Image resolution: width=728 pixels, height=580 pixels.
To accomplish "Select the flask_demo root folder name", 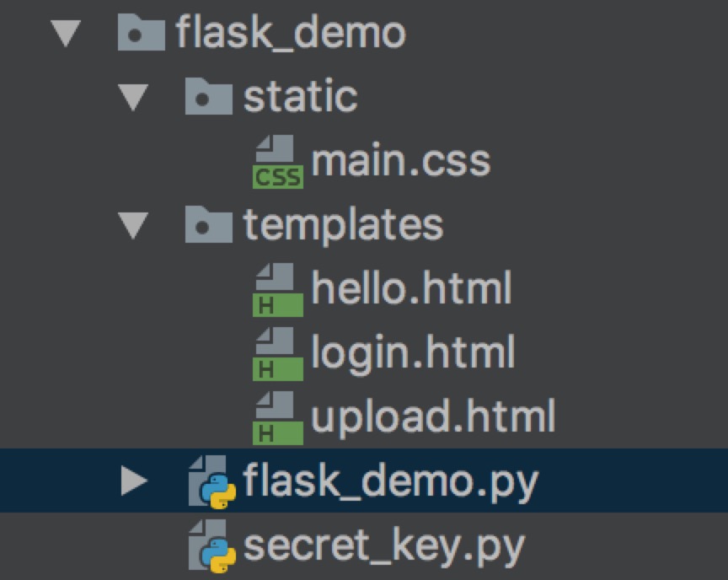I will point(291,32).
